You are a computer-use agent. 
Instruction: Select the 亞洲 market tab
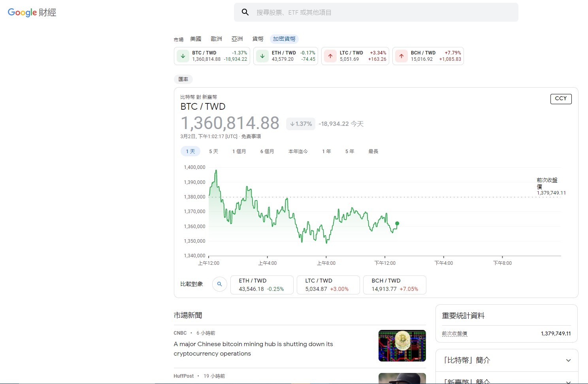coord(237,39)
